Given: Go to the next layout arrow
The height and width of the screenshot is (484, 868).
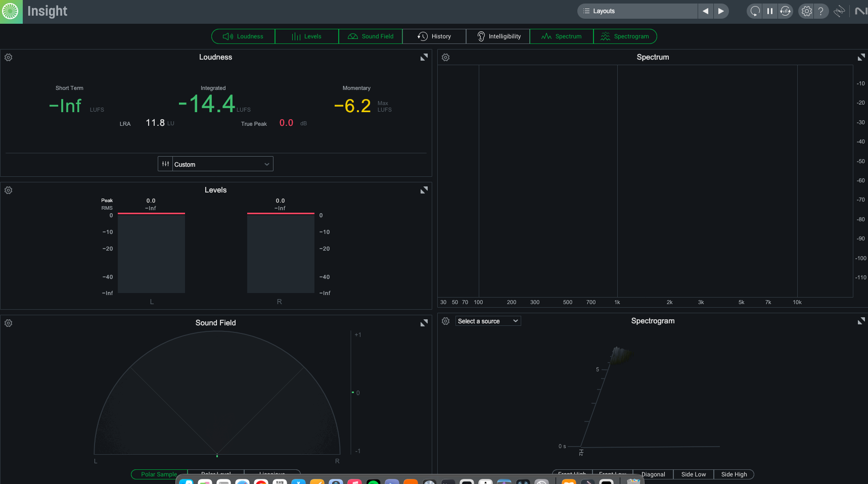Looking at the screenshot, I should click(721, 11).
